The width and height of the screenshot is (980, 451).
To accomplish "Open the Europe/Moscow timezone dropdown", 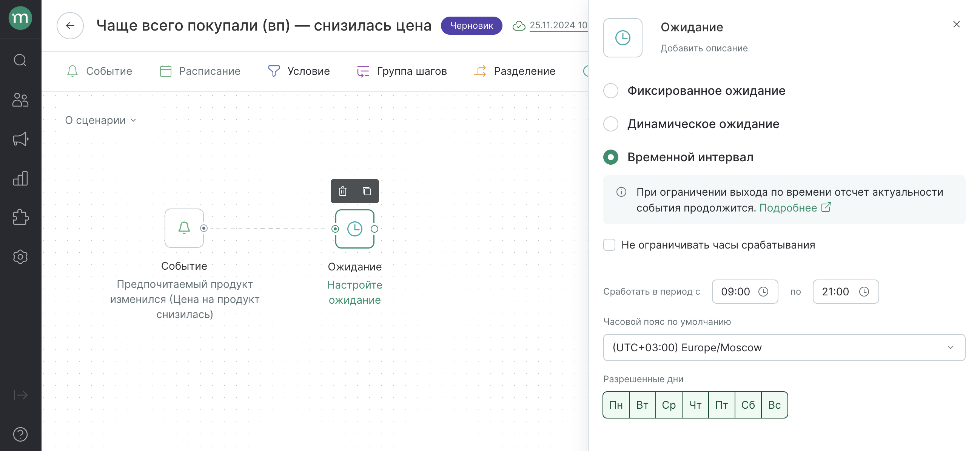I will coord(784,348).
